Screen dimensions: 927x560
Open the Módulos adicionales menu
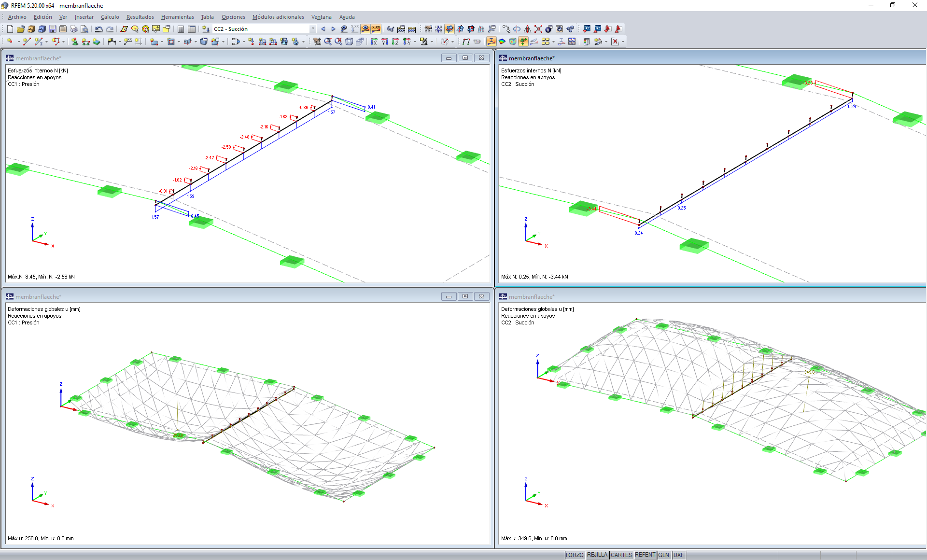[x=278, y=17]
